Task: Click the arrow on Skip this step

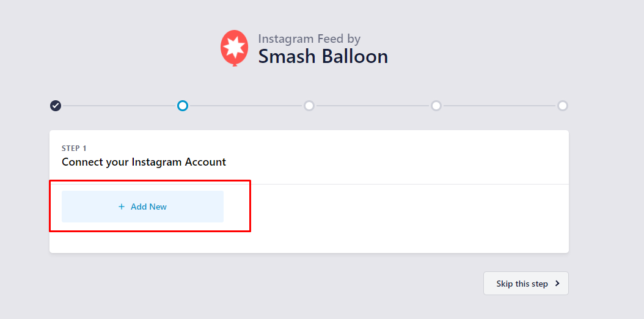Action: point(557,284)
